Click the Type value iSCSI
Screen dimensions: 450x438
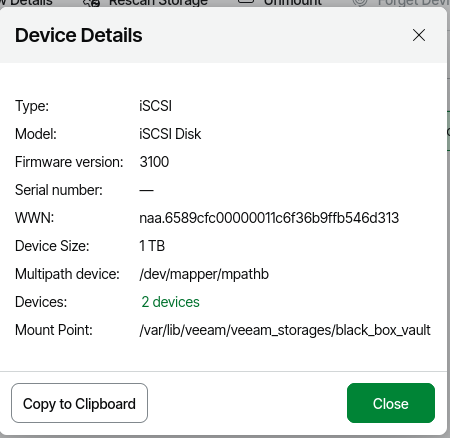point(155,106)
